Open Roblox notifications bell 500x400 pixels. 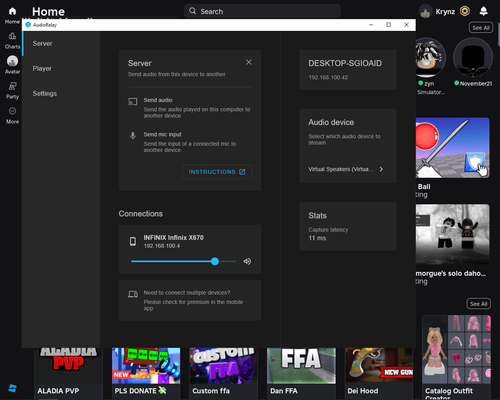(483, 11)
